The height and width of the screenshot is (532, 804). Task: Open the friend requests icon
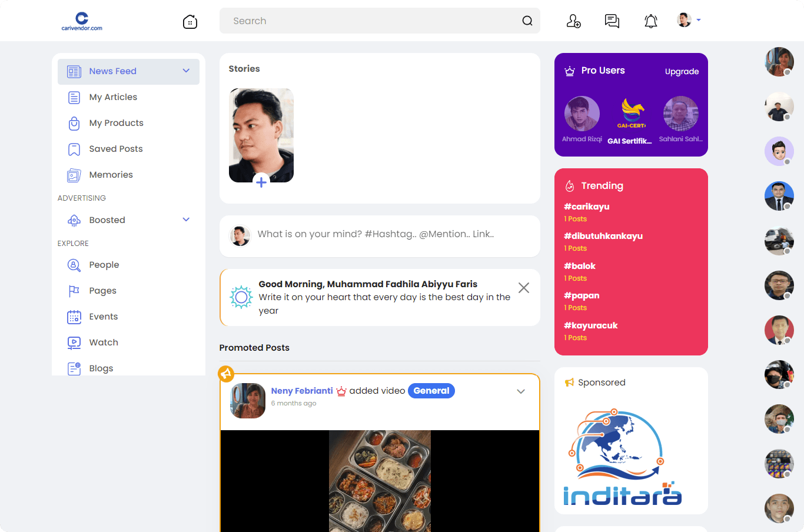573,21
